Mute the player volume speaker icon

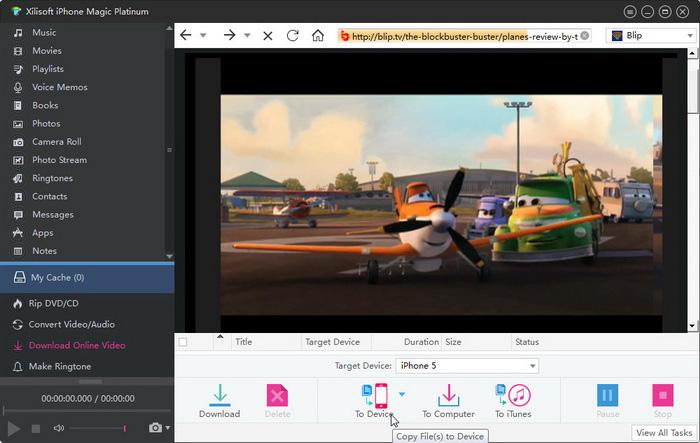tap(59, 428)
